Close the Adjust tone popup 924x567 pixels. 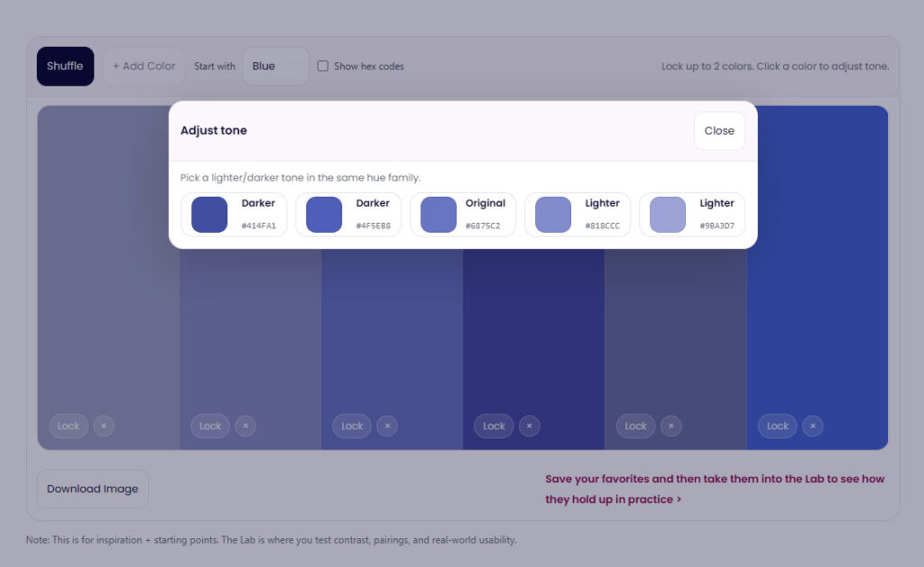pyautogui.click(x=719, y=131)
